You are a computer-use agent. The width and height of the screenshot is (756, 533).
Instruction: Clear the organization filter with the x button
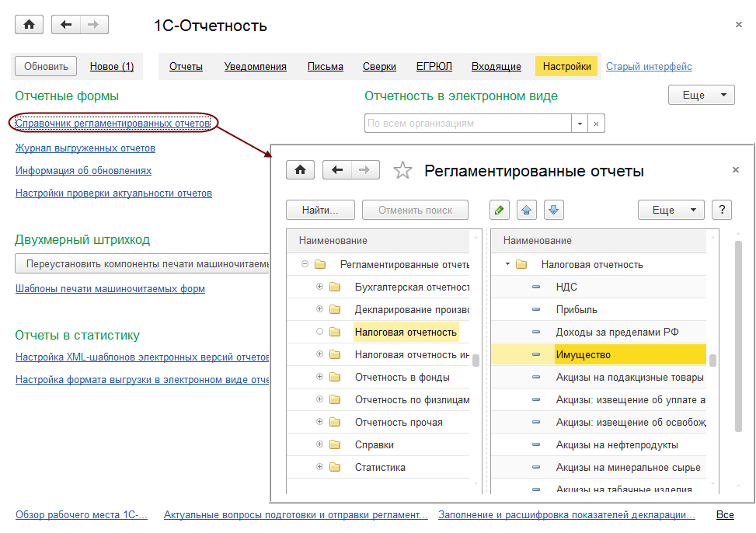596,124
